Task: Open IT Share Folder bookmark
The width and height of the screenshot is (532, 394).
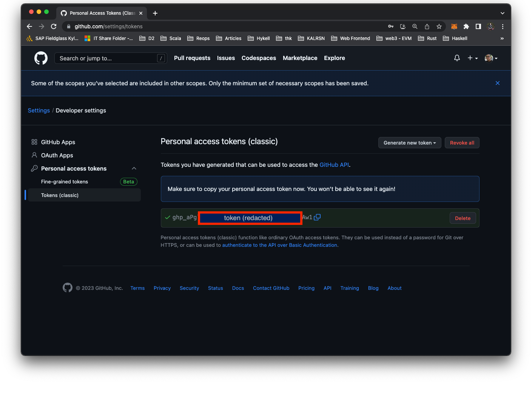Action: click(x=109, y=38)
